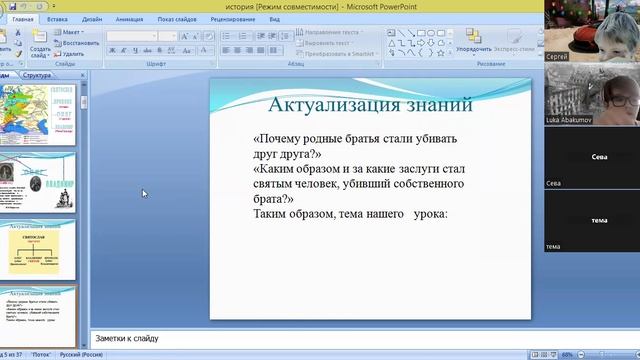Apply numbered list icon
This screenshot has width=640, height=360.
(x=243, y=36)
